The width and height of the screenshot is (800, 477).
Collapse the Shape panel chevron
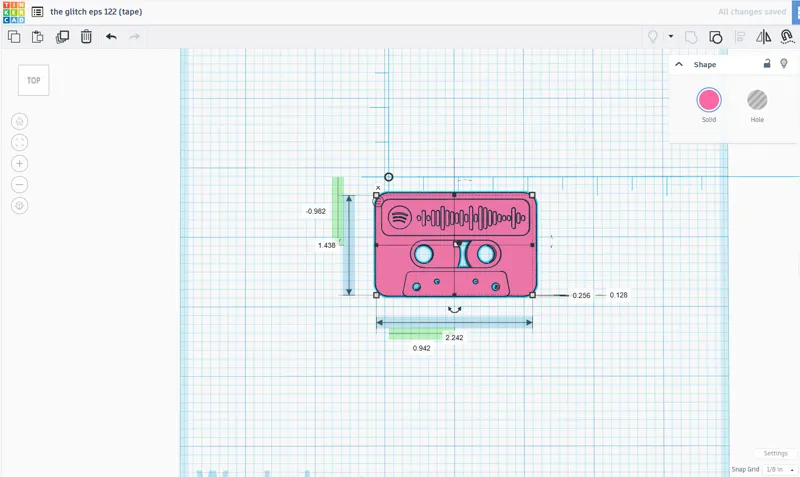tap(679, 64)
